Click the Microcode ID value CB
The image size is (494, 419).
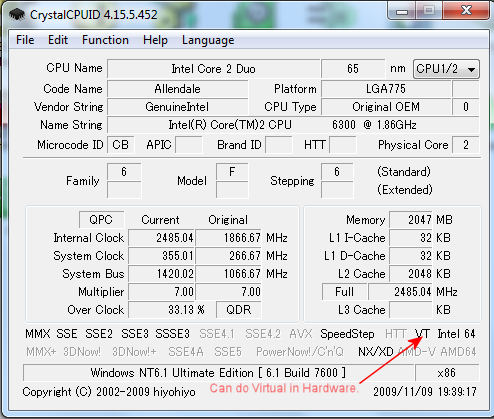pos(121,145)
